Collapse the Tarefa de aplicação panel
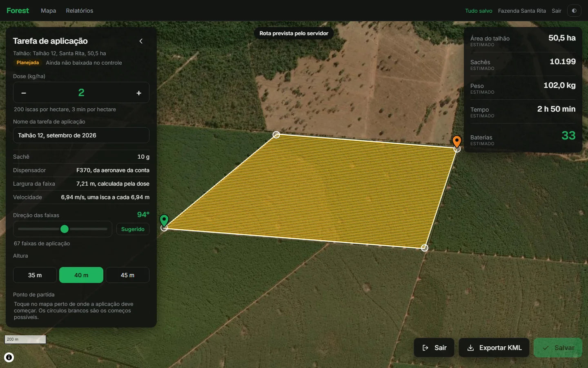Screen dimensions: 588x368 (141, 41)
